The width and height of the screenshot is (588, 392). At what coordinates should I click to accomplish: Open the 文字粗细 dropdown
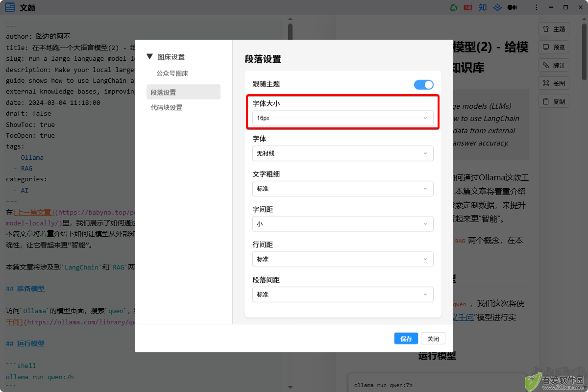(343, 189)
